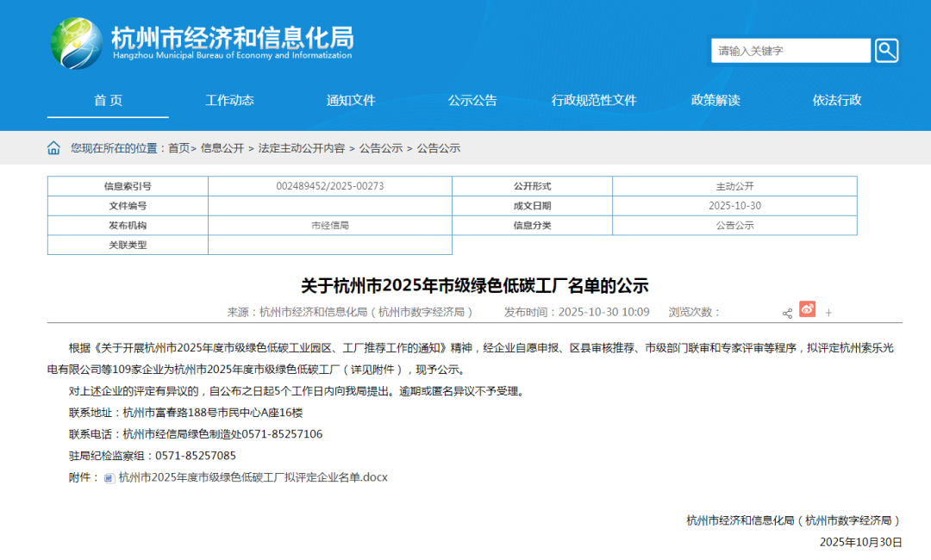Open the 政策解读 navigation item
This screenshot has height=560, width=931.
point(715,100)
